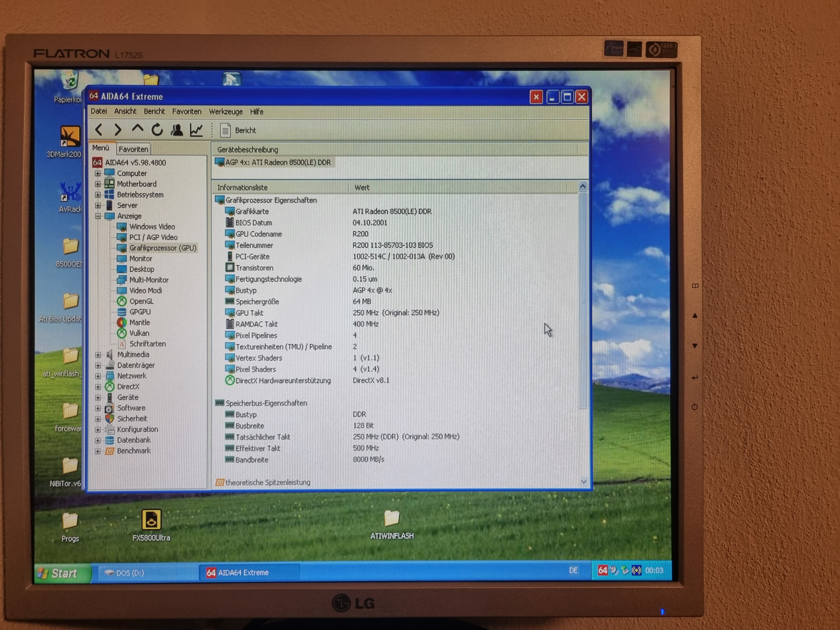This screenshot has width=840, height=630.
Task: Click the DirectX Hardwareunterstützung row
Action: 395,380
